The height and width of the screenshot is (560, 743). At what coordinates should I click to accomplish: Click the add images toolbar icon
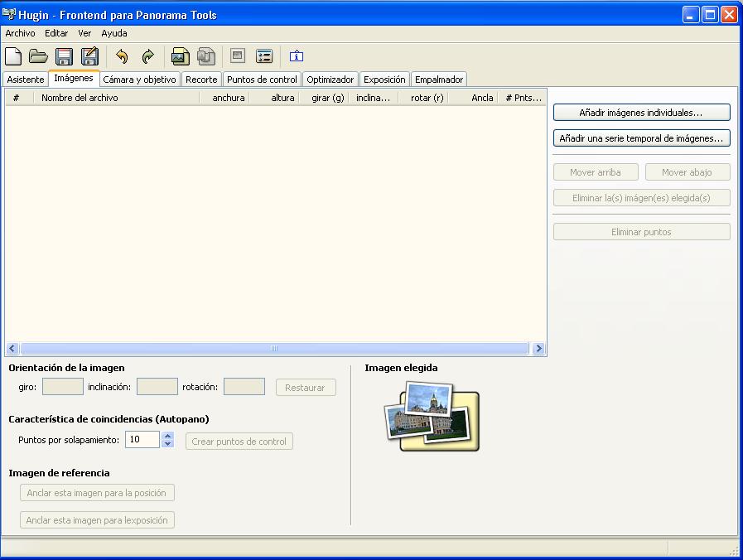180,56
